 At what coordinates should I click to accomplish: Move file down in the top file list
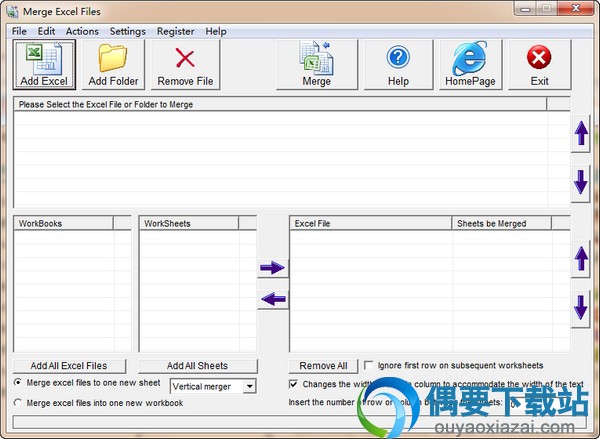[581, 182]
